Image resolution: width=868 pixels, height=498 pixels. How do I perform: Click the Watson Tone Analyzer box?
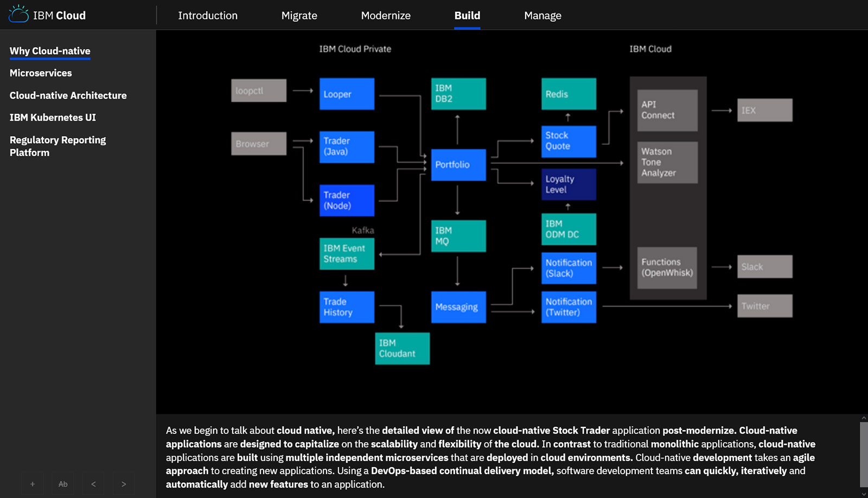[x=667, y=162]
